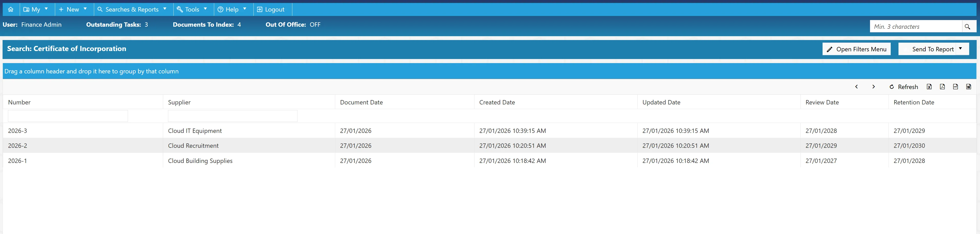The image size is (980, 234).
Task: Click review date 27/01/2027
Action: pos(821,161)
